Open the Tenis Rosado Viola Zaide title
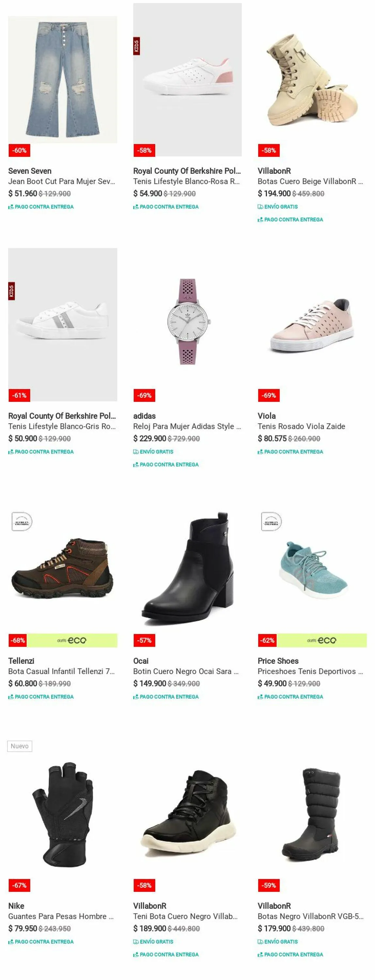The width and height of the screenshot is (375, 980). tap(301, 426)
